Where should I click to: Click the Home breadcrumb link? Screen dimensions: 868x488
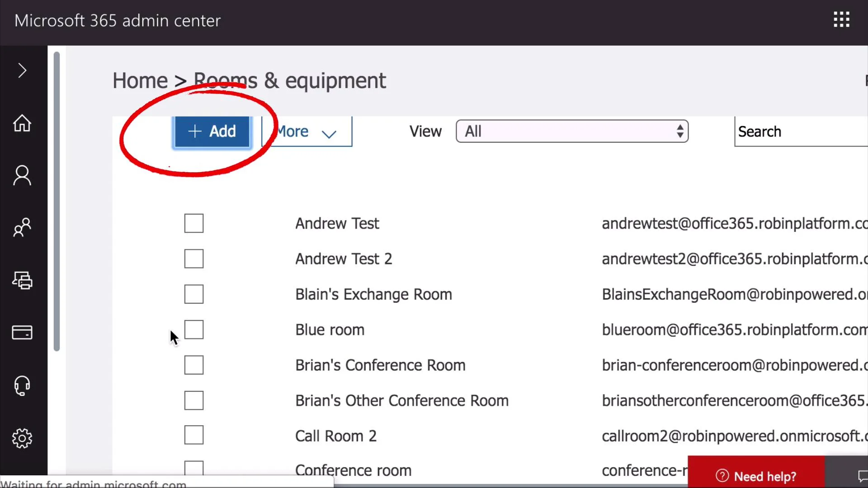coord(140,80)
